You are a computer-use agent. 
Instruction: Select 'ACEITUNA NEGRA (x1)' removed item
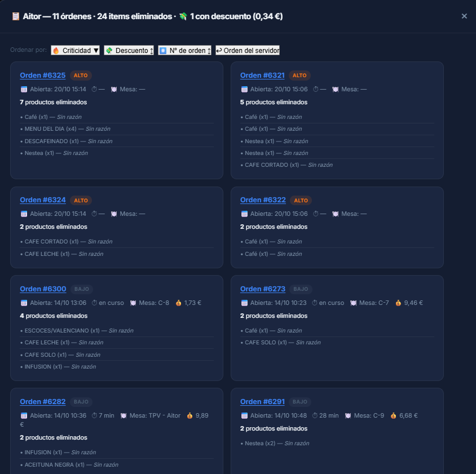[x=117, y=464]
